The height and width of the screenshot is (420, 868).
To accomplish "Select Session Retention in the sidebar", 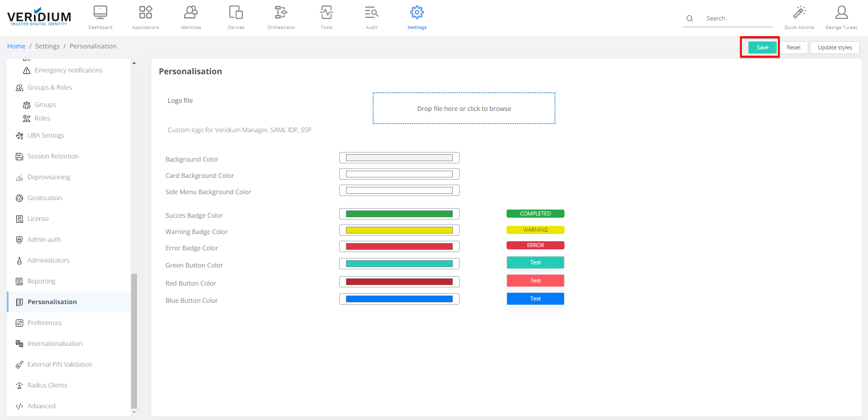I will point(53,156).
